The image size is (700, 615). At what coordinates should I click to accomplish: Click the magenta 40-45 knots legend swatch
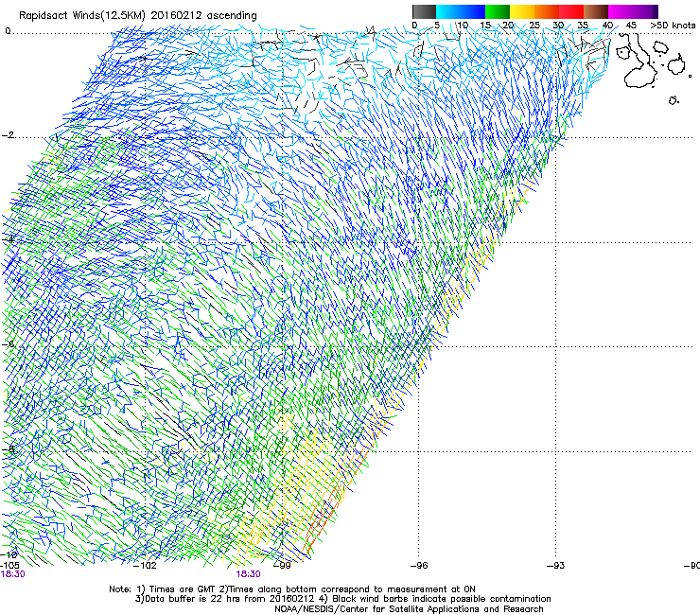tap(621, 11)
